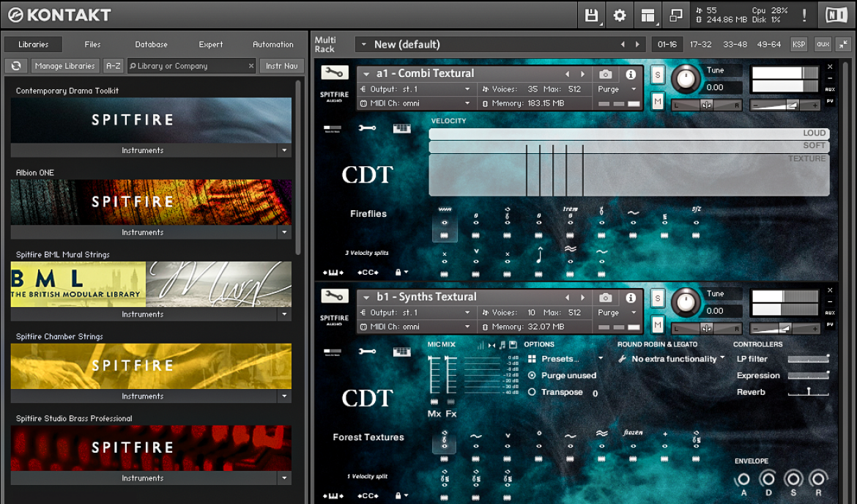The width and height of the screenshot is (857, 504).
Task: Adjust the LP filter controller slider
Action: pos(809,359)
